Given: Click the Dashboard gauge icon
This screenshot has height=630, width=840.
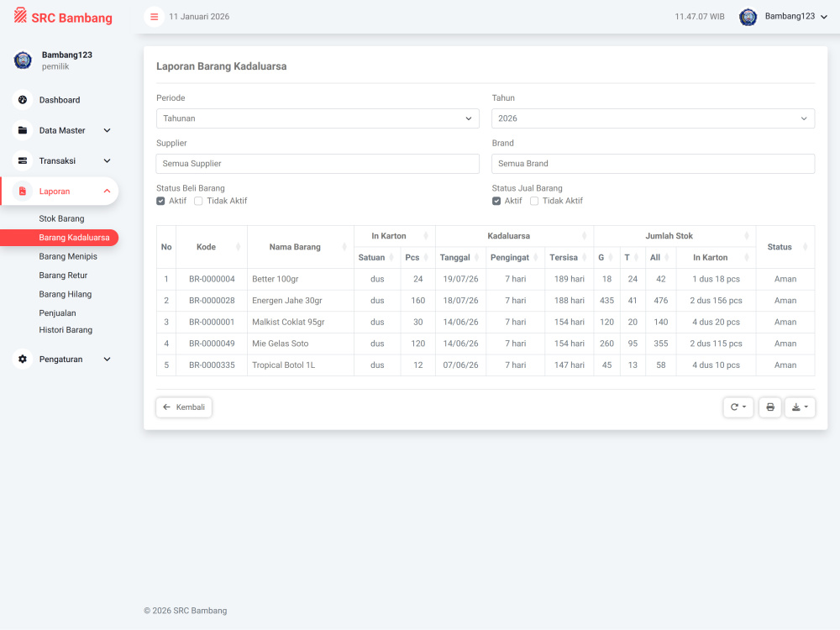Looking at the screenshot, I should (23, 100).
